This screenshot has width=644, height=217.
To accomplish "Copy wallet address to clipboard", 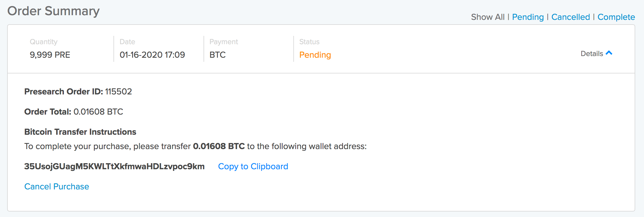I will pos(253,166).
